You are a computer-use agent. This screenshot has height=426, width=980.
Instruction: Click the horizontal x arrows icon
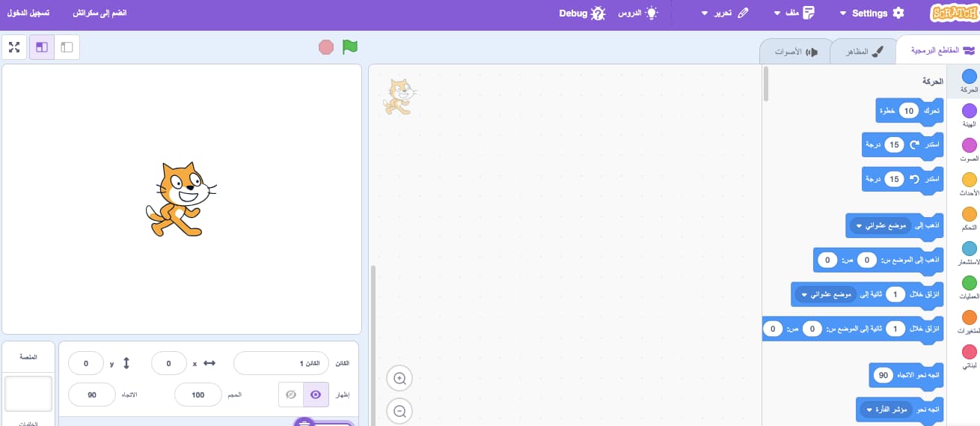tap(209, 363)
